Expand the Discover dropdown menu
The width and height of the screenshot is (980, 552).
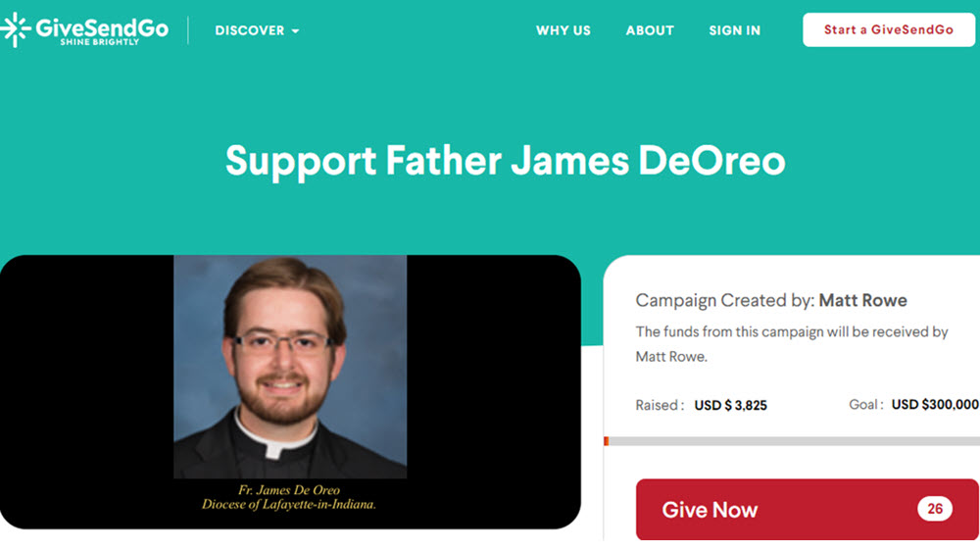(x=257, y=30)
